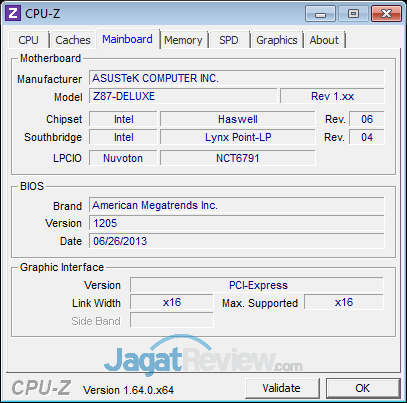The width and height of the screenshot is (407, 403).
Task: Click the Lynx Point-LP field
Action: [x=238, y=137]
